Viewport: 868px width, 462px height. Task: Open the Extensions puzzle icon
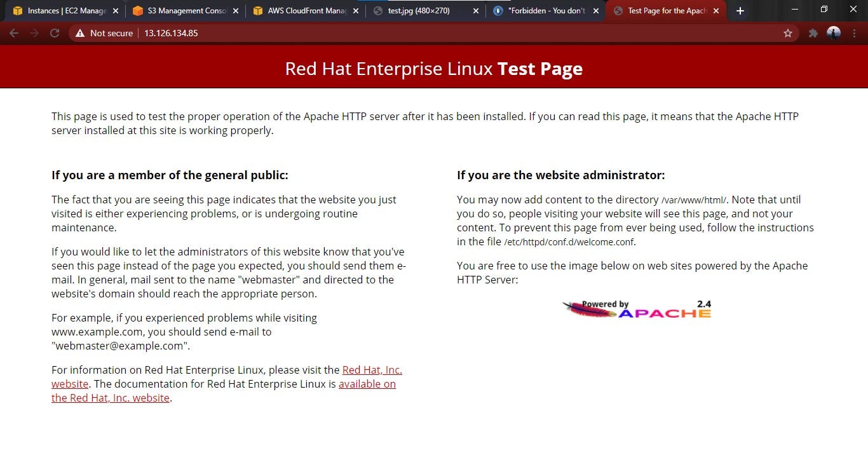coord(813,33)
